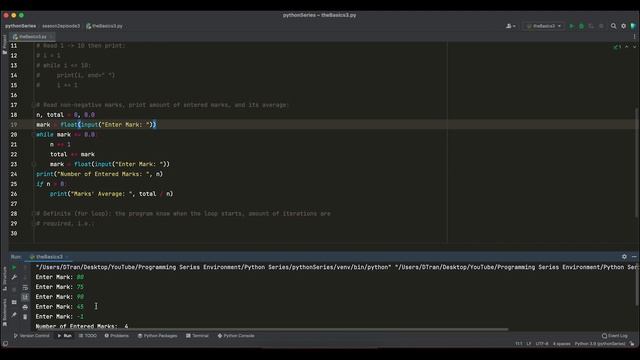Viewport: 640px width, 360px height.
Task: Open the Bookmarks tool window side tab
Action: pos(4,312)
